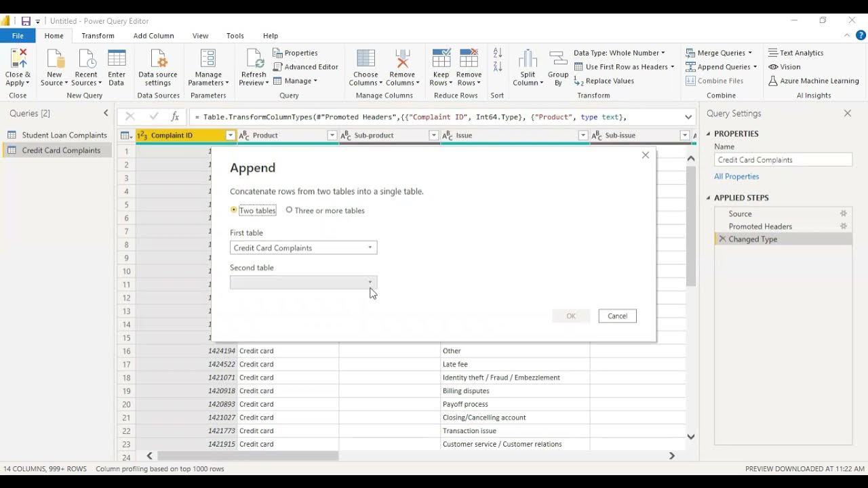Click the vertical scrollbar down arrow
Screen dimensions: 868x488
point(691,437)
